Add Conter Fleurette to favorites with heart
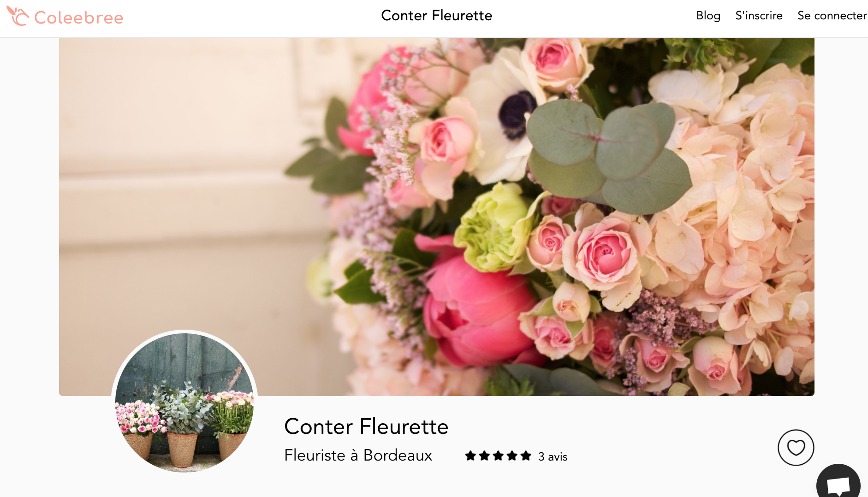 coord(796,448)
